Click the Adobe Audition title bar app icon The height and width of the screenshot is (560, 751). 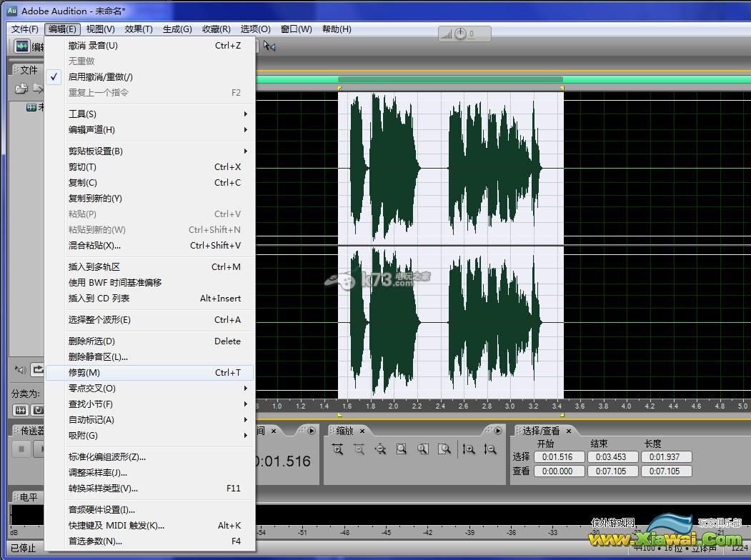[x=12, y=11]
